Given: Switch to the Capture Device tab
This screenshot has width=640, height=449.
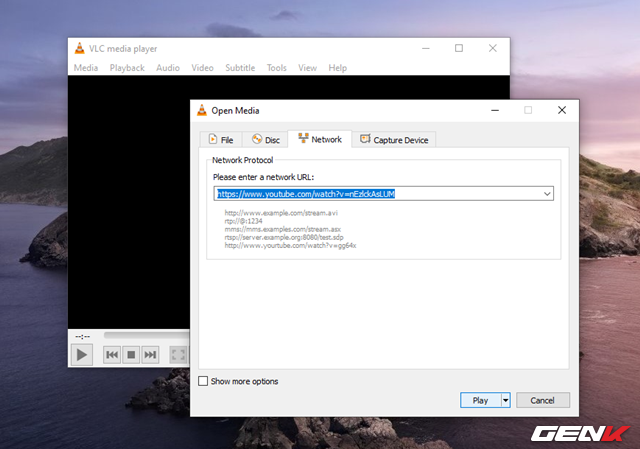Looking at the screenshot, I should pyautogui.click(x=394, y=140).
